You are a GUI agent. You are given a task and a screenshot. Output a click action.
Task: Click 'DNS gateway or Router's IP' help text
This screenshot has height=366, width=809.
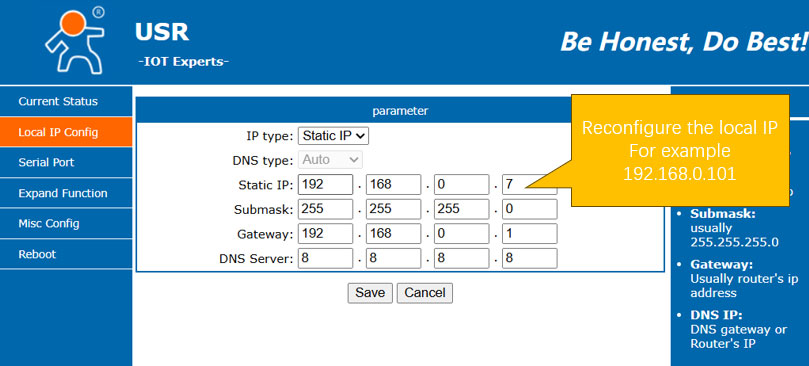tap(738, 337)
